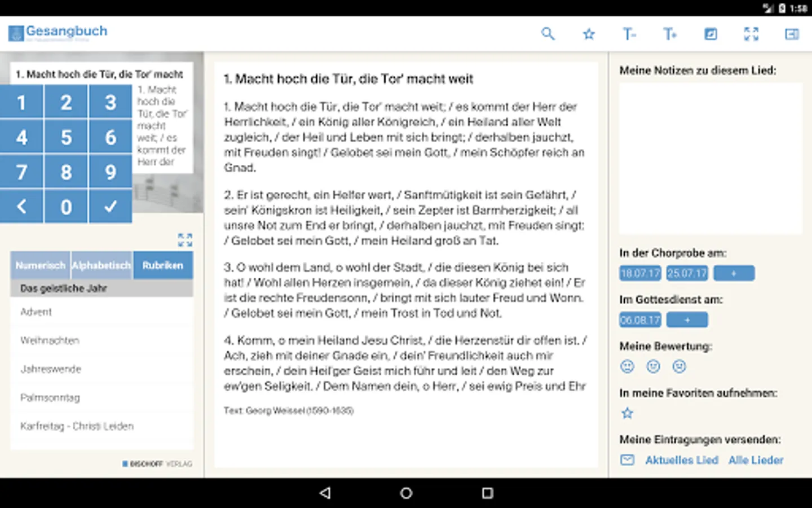Viewport: 812px width, 508px height.
Task: Tap the Gesangbuch app logo
Action: tap(58, 33)
